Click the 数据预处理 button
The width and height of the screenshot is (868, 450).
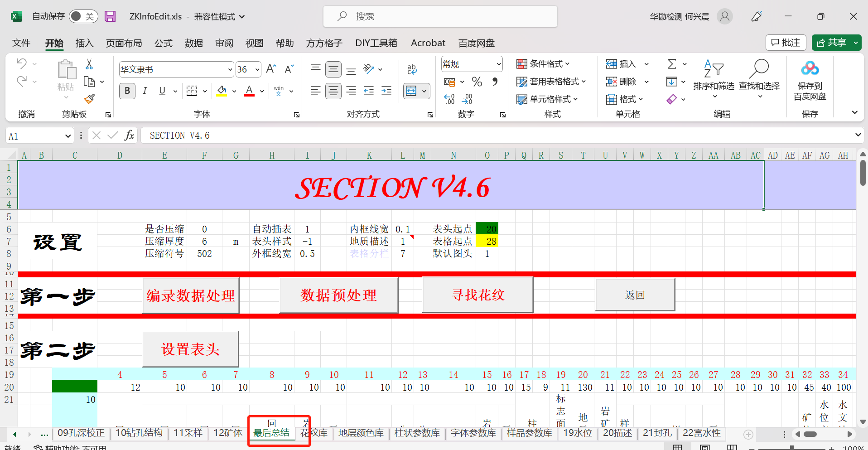[x=339, y=295]
